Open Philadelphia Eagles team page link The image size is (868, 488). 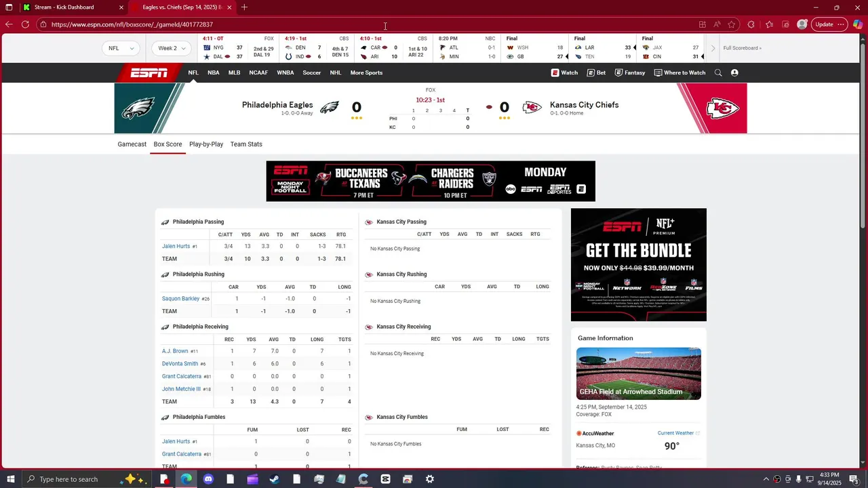277,105
